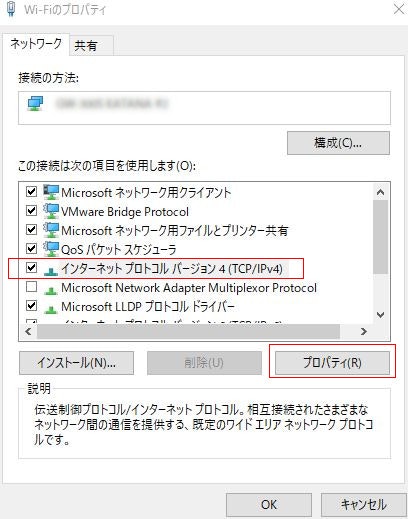Screen dimensions: 408x519
Task: Toggle the QoS パケット スケジューラ checkbox
Action: 31,248
